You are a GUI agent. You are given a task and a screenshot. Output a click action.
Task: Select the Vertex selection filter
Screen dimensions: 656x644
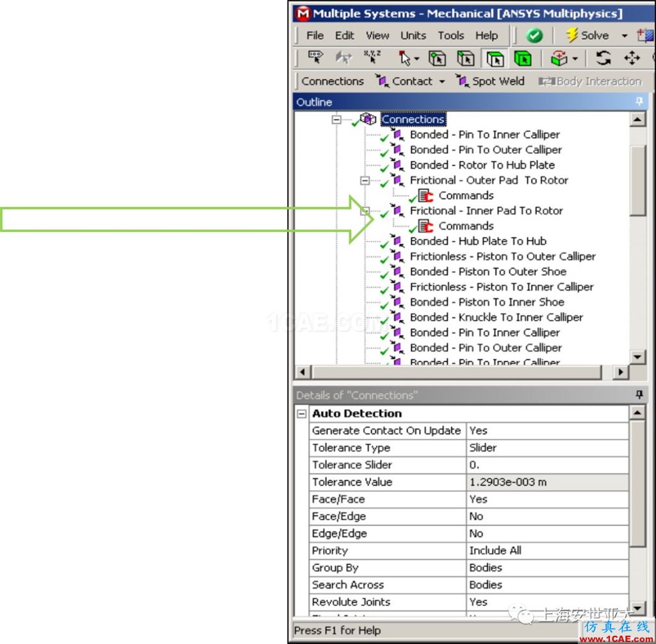[437, 58]
